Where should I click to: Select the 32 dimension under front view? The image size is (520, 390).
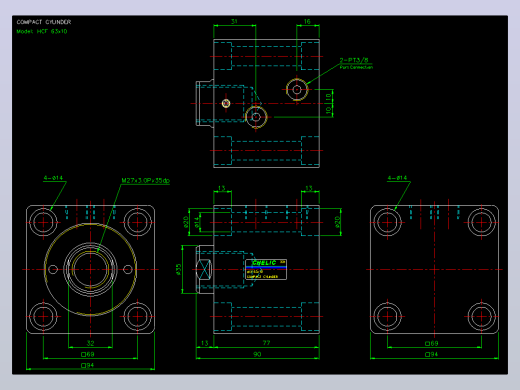[90, 343]
